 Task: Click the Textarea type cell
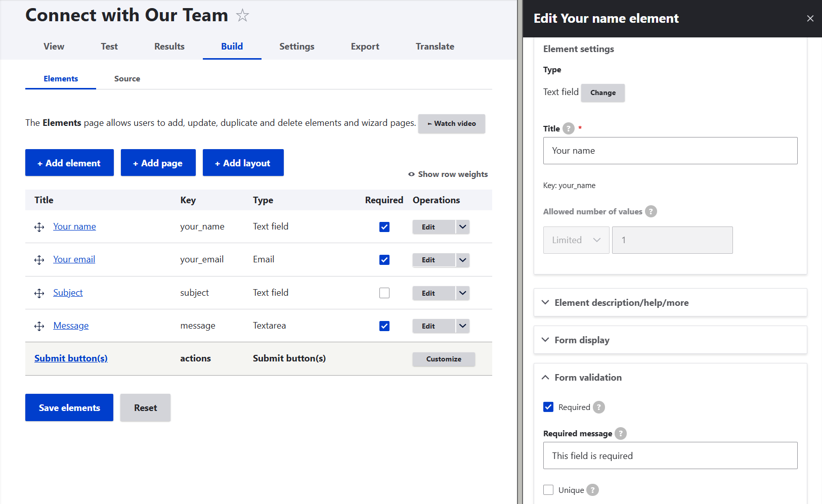(x=270, y=326)
